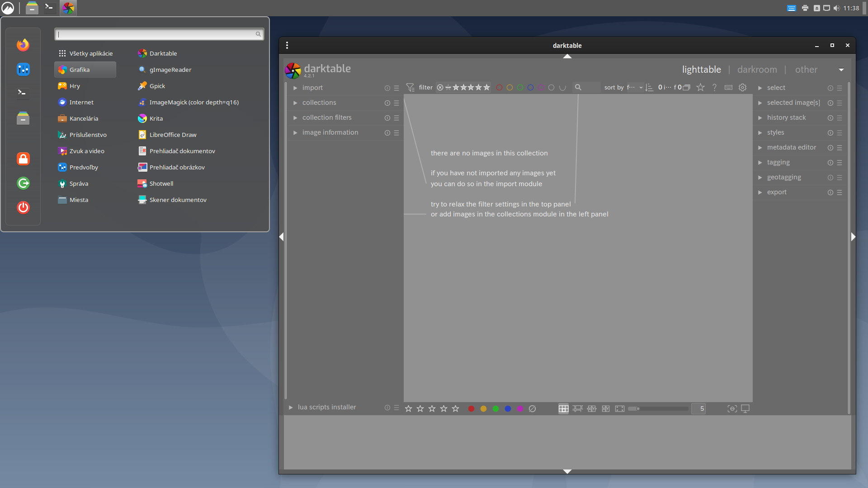Apply the blue color label swatch
Screen dimensions: 868x488
pos(508,408)
